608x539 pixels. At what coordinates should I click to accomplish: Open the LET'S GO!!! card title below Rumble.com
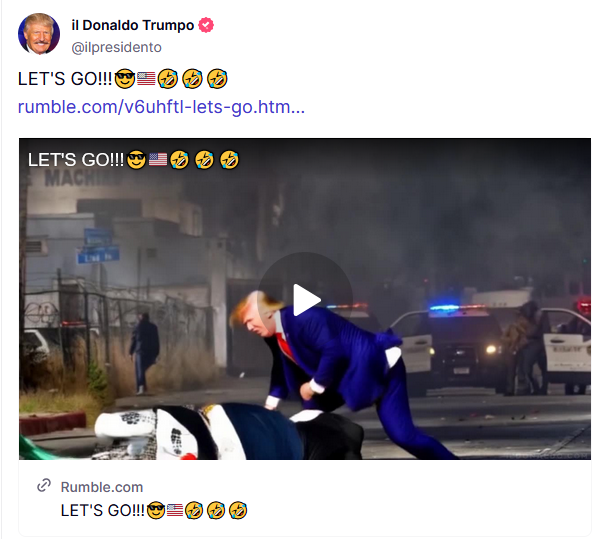pyautogui.click(x=154, y=510)
